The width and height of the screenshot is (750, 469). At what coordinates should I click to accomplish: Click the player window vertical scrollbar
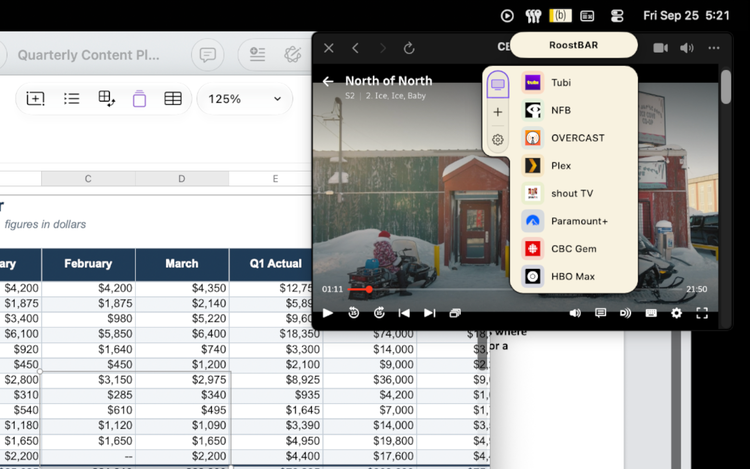tap(726, 87)
